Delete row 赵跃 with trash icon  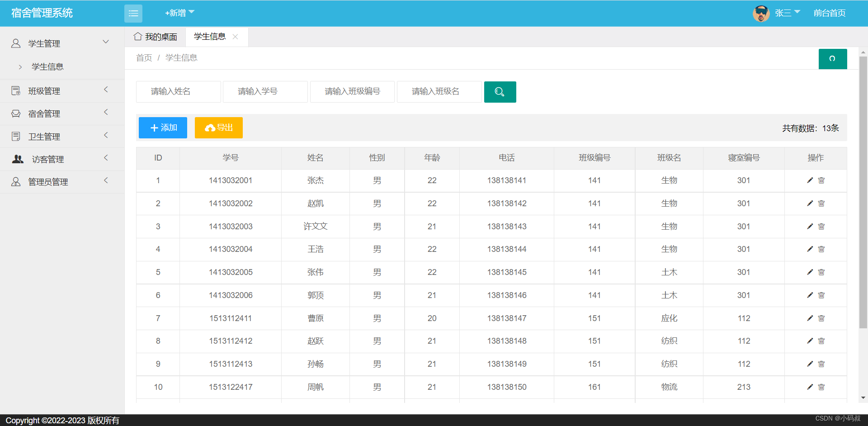tap(821, 341)
